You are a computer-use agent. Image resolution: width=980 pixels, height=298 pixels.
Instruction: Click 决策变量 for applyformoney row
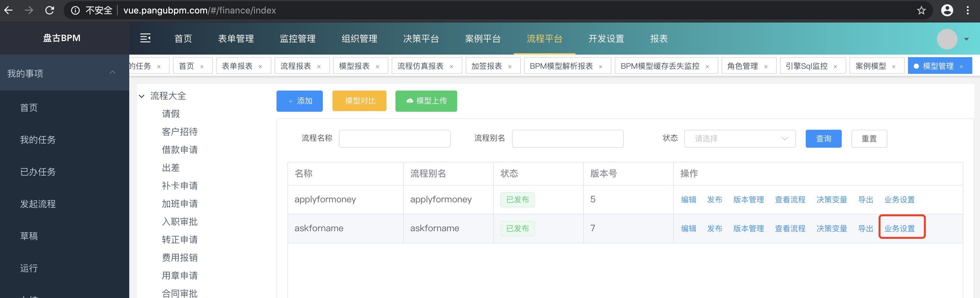pyautogui.click(x=832, y=199)
